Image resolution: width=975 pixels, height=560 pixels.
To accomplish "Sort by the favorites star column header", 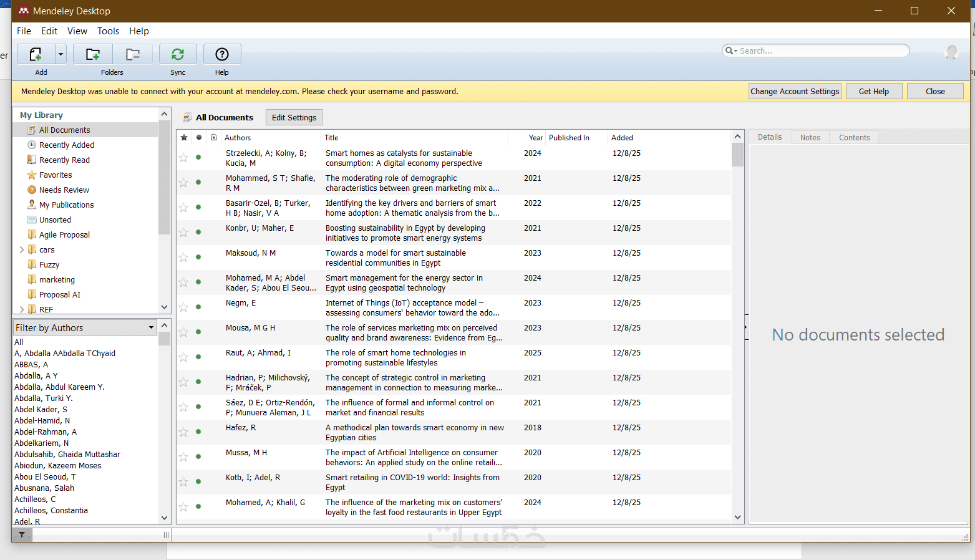I will coord(184,137).
